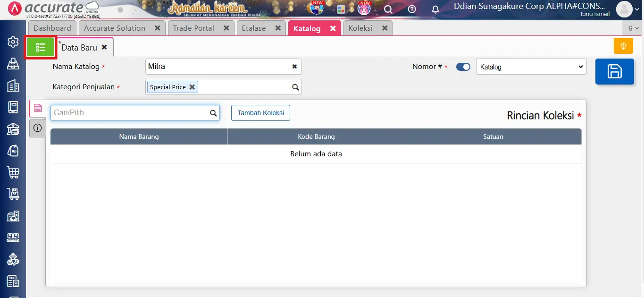Toggle the Nomor # automatic numbering switch

(463, 67)
